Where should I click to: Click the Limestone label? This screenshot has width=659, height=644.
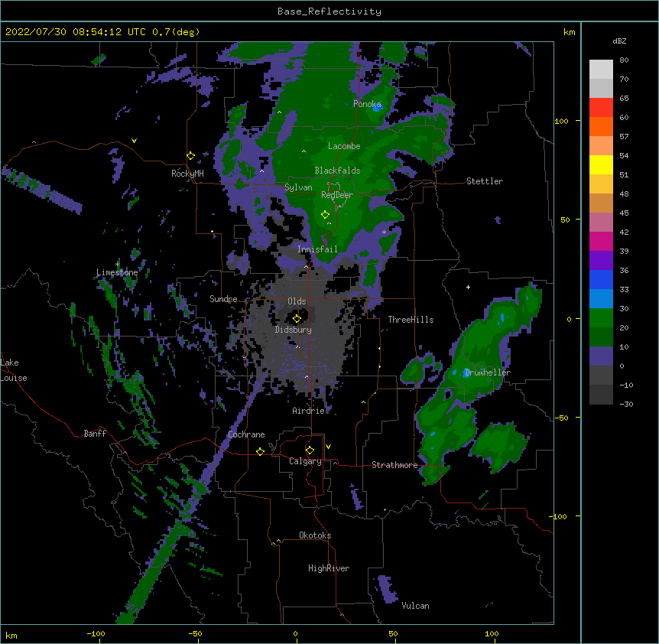click(x=117, y=272)
